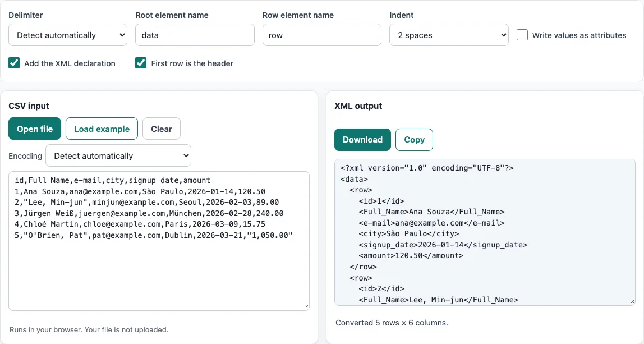Click the XML declaration line in output

(x=427, y=168)
